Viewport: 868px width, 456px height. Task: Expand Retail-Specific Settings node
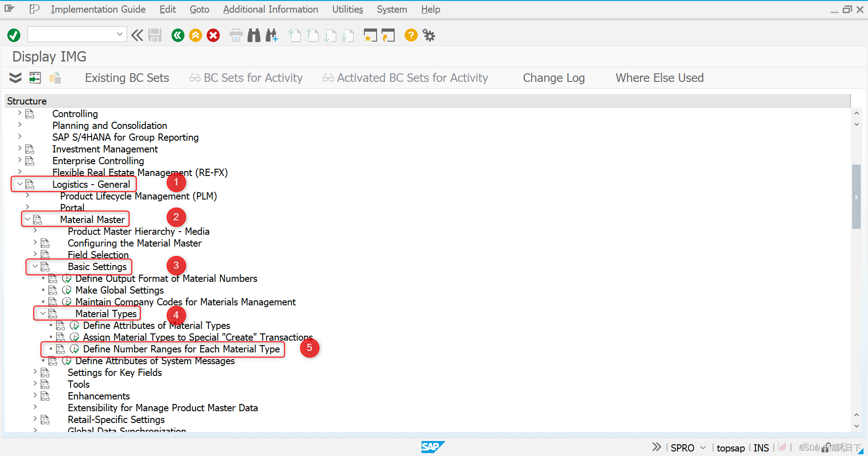point(35,418)
